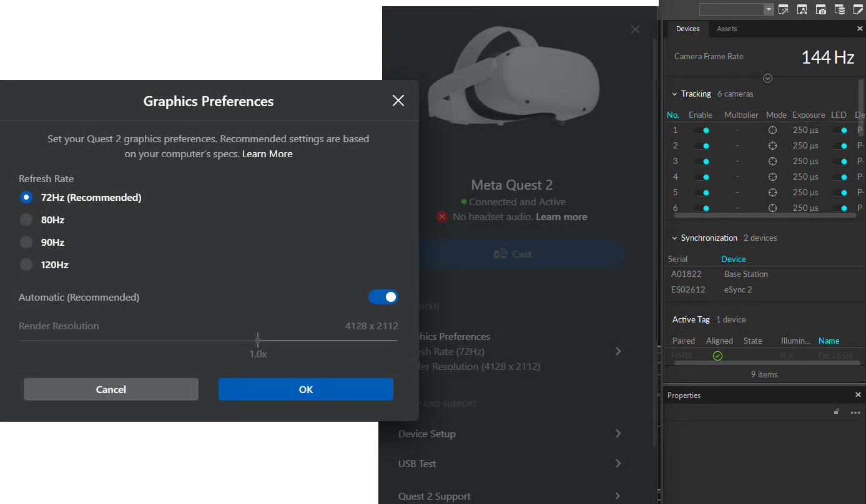
Task: Close the Meta Quest 2 side panel
Action: pyautogui.click(x=635, y=29)
